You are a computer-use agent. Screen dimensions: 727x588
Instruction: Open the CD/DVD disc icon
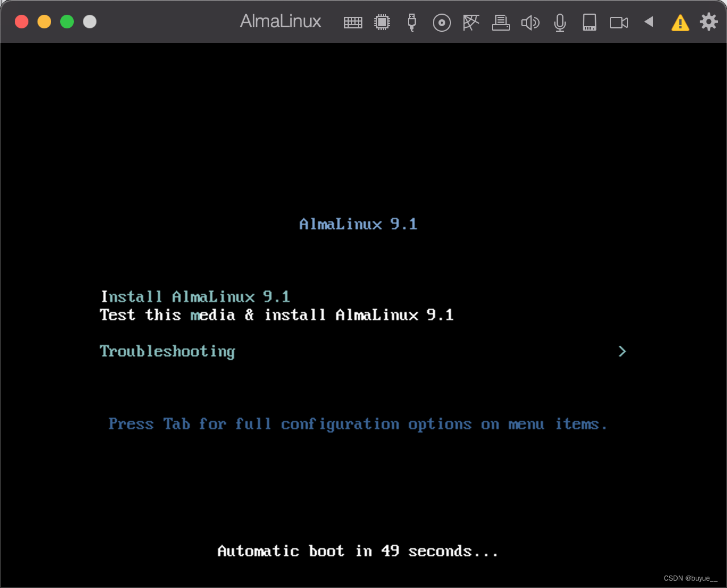coord(442,23)
